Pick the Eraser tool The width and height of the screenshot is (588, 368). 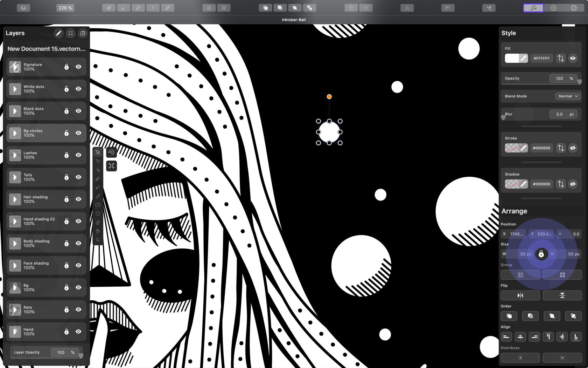[x=98, y=223]
